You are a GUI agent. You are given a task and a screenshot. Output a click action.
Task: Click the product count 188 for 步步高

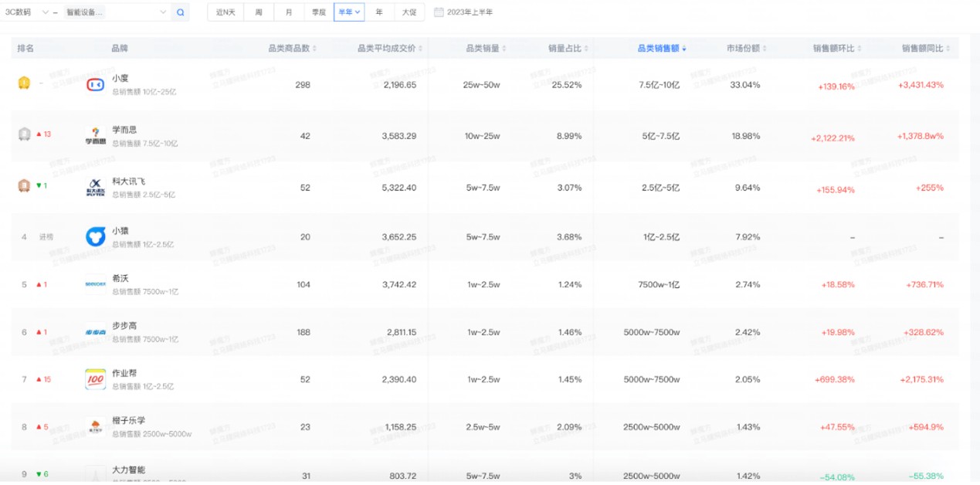tap(303, 332)
